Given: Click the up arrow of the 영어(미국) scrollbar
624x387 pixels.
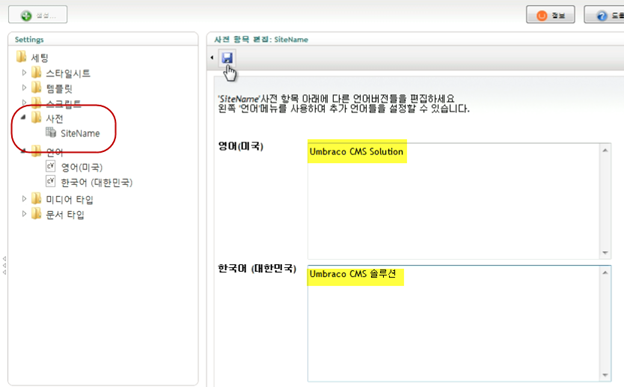Looking at the screenshot, I should 605,150.
